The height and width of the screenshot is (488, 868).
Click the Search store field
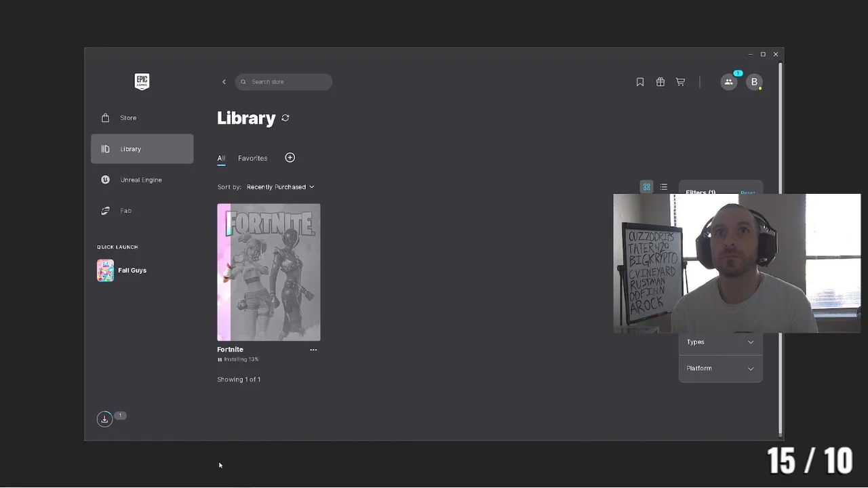(283, 82)
